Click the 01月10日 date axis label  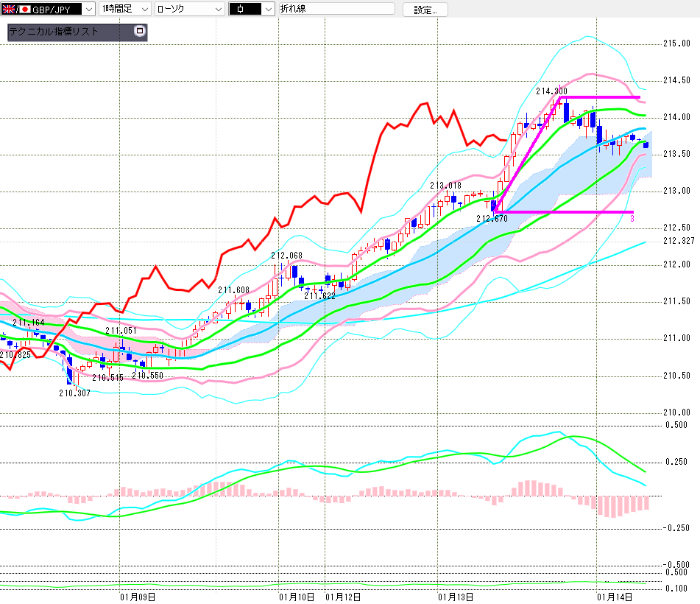297,595
